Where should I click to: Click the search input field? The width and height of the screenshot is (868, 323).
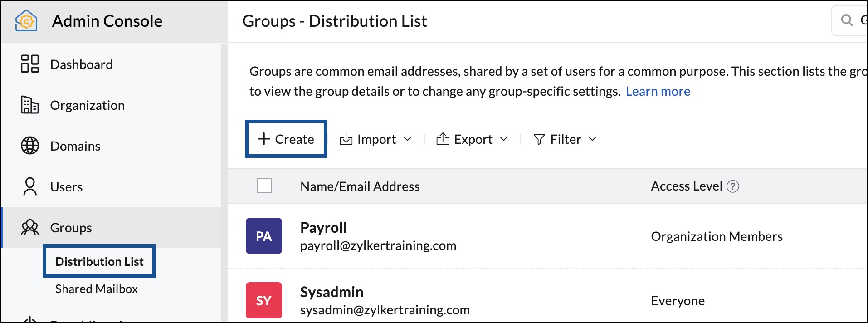[849, 20]
